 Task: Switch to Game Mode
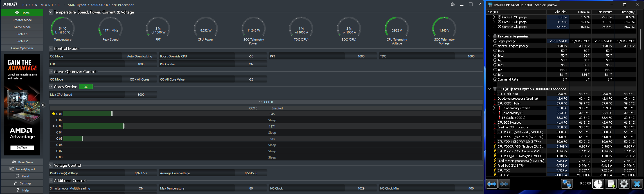(x=22, y=27)
